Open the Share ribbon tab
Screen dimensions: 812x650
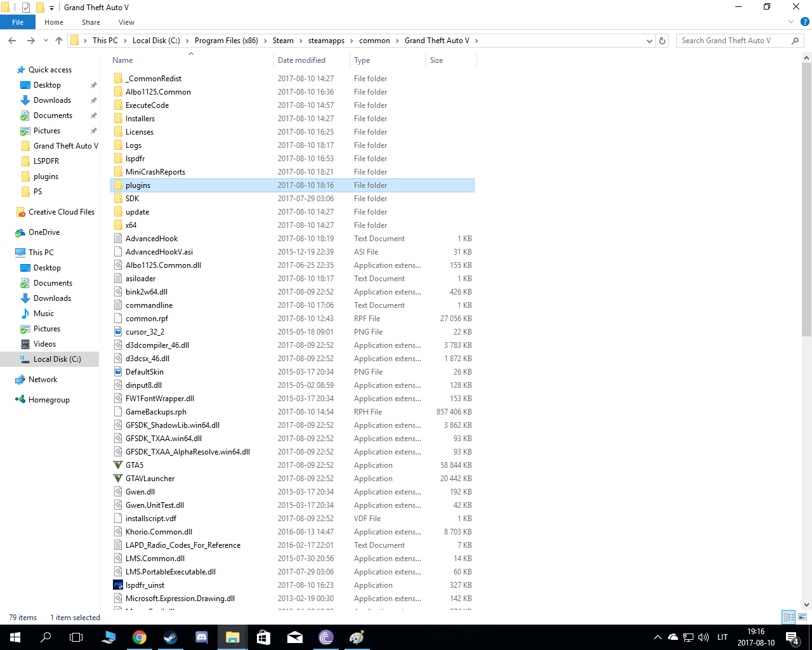pos(91,22)
